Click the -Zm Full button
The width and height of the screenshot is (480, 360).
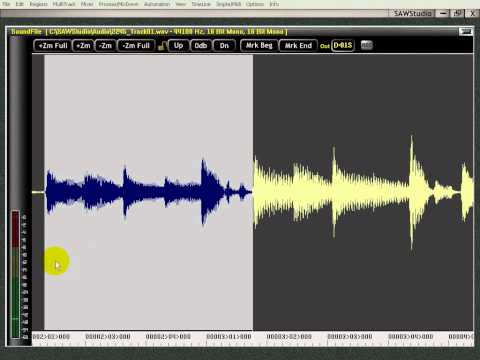pyautogui.click(x=136, y=45)
